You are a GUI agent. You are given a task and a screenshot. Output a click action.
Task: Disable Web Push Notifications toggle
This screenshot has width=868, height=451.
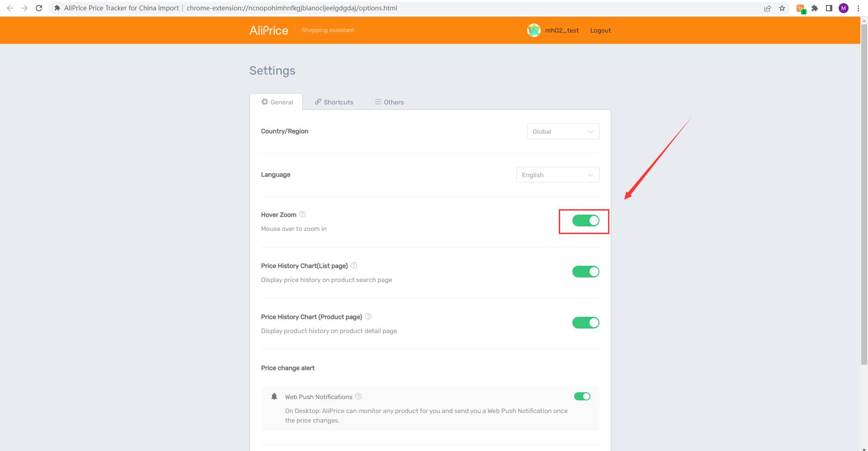pos(582,396)
